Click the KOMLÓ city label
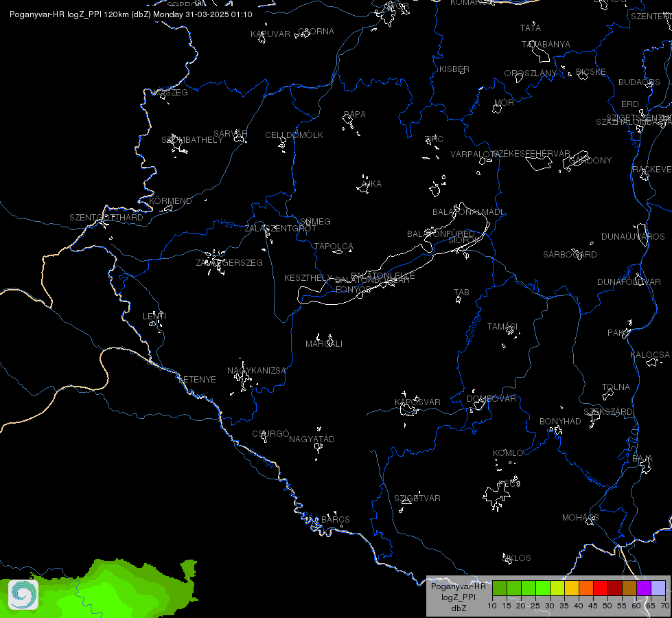 (x=508, y=453)
